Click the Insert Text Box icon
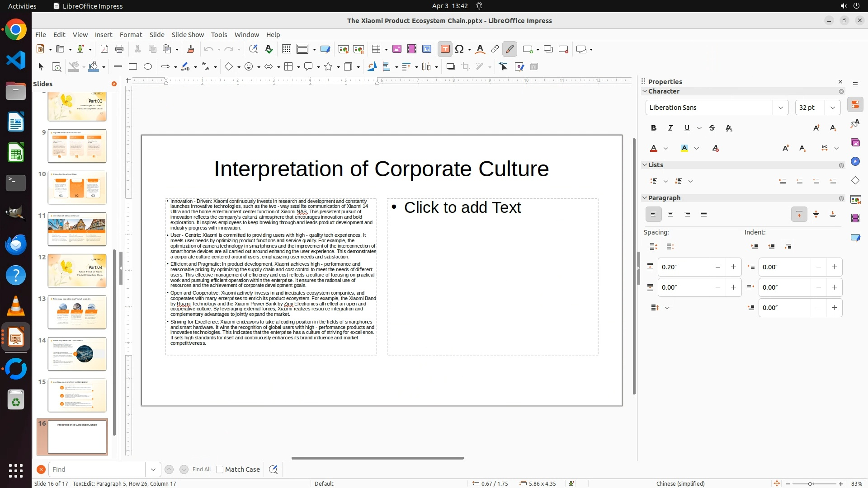This screenshot has width=868, height=488. [445, 49]
